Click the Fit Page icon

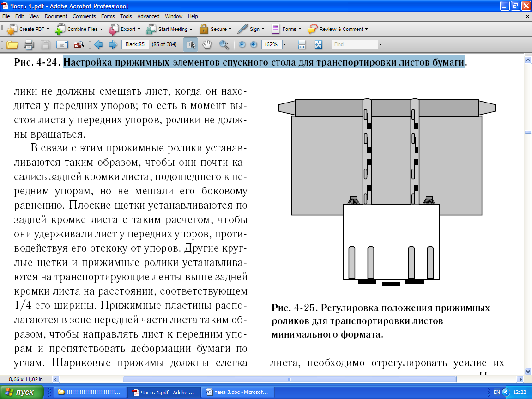pos(318,44)
